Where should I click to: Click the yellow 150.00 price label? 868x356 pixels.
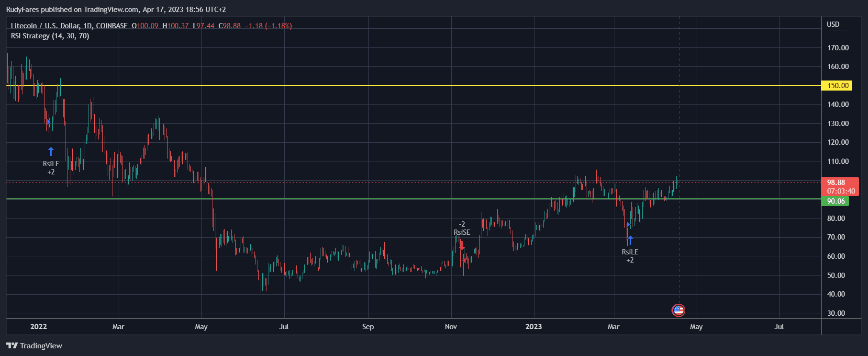click(837, 86)
